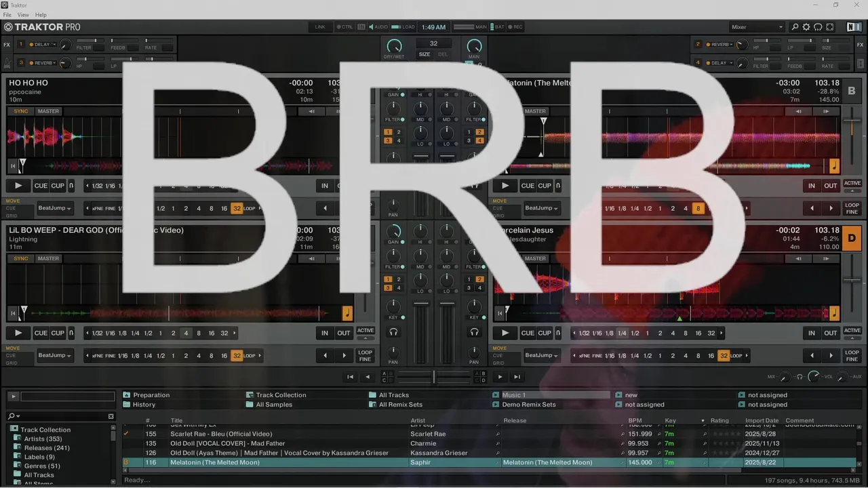
Task: Adjust the crossfader slider
Action: (x=434, y=377)
